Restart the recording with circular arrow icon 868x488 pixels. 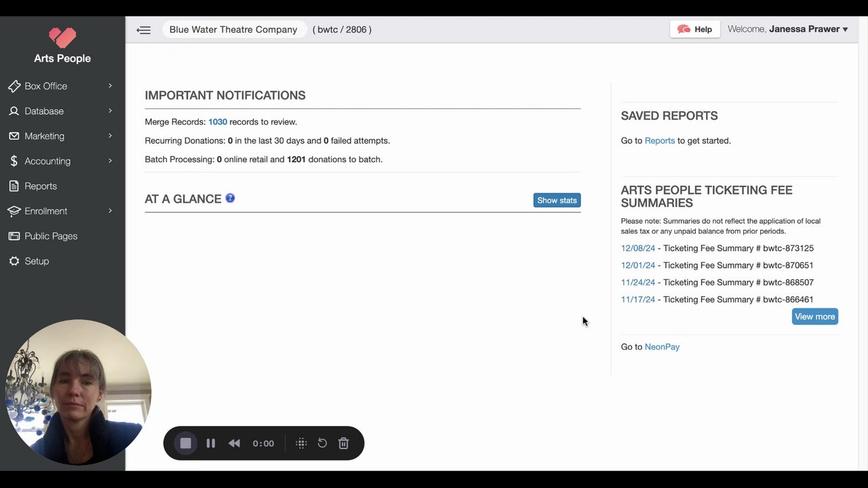click(322, 443)
